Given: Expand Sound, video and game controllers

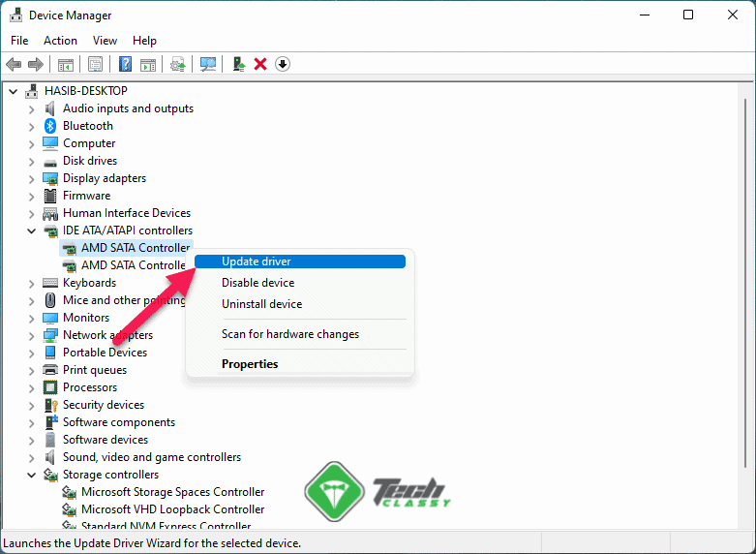Looking at the screenshot, I should (x=31, y=458).
